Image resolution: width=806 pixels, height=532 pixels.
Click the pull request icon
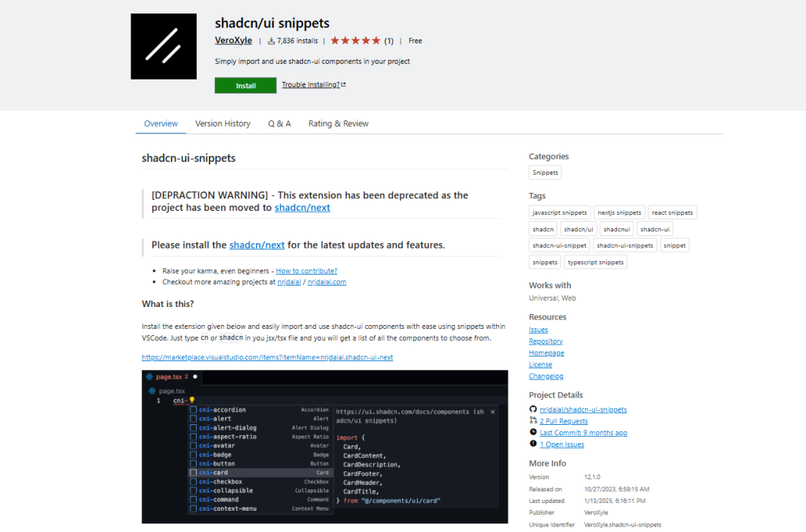(533, 420)
